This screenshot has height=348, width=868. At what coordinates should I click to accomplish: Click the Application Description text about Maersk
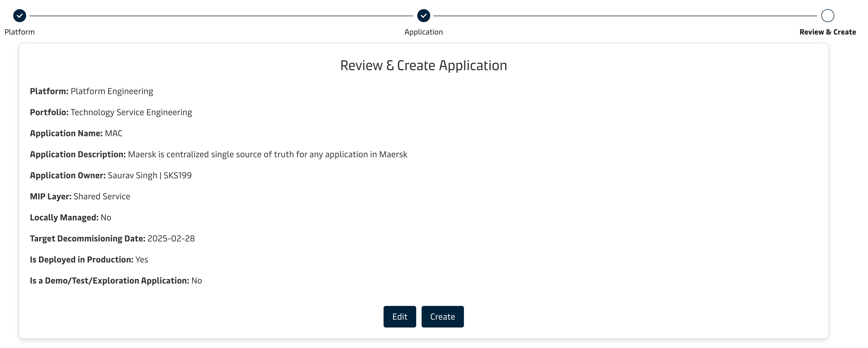[x=268, y=154]
